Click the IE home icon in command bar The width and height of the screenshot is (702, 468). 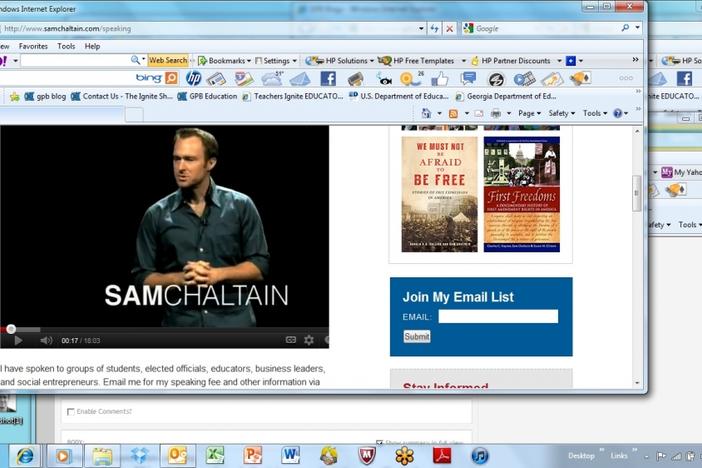coord(426,113)
